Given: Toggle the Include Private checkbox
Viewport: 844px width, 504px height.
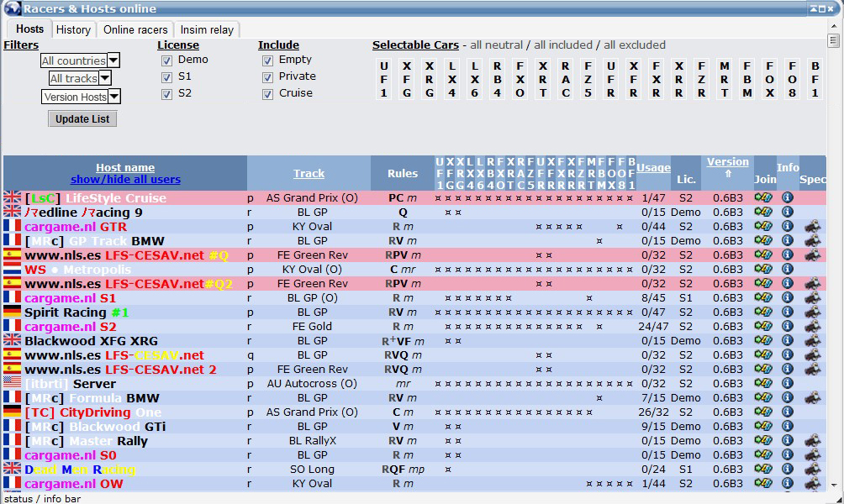Looking at the screenshot, I should pos(267,77).
